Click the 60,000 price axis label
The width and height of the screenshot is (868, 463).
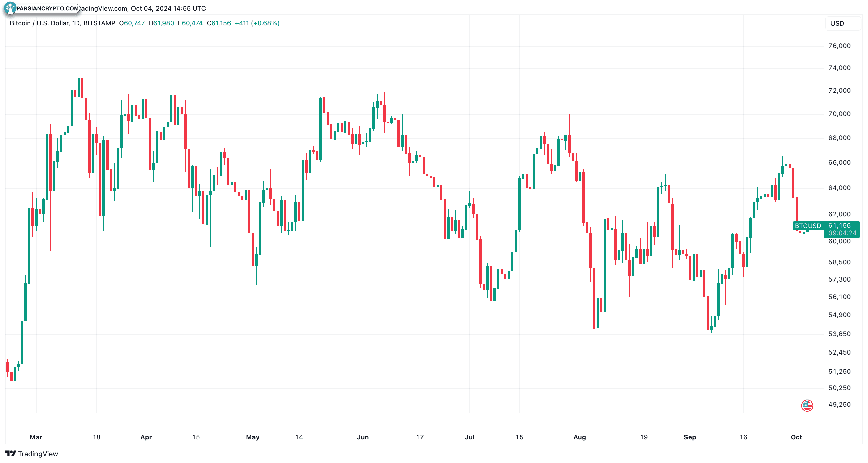[839, 241]
